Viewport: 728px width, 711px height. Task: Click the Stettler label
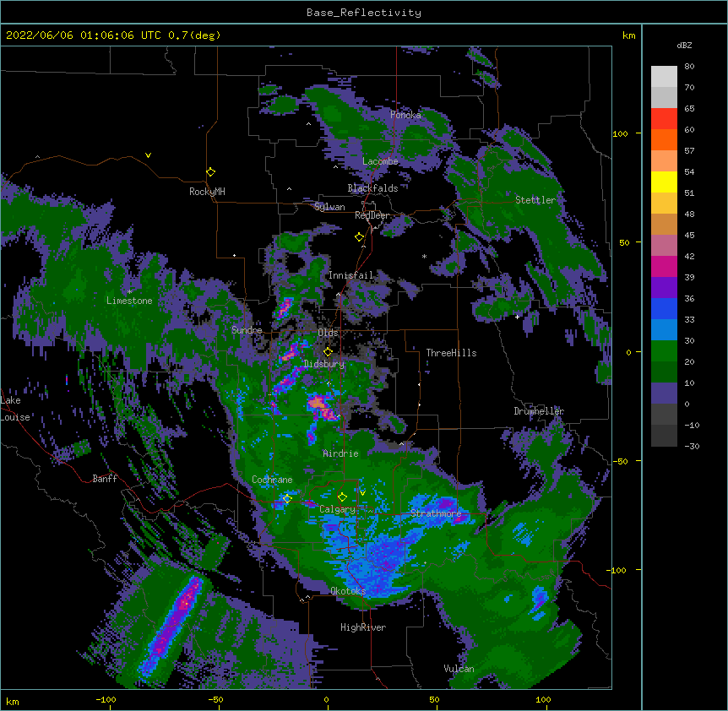(535, 200)
